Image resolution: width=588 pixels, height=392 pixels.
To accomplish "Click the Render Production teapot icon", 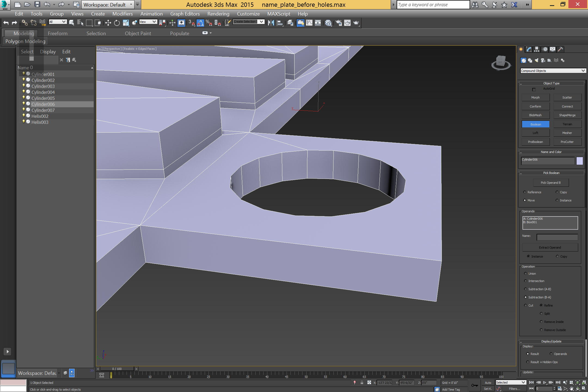I will point(356,23).
